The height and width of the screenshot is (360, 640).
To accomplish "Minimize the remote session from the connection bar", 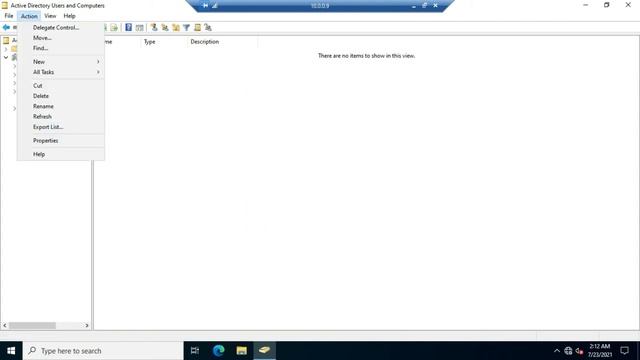I will tap(414, 6).
